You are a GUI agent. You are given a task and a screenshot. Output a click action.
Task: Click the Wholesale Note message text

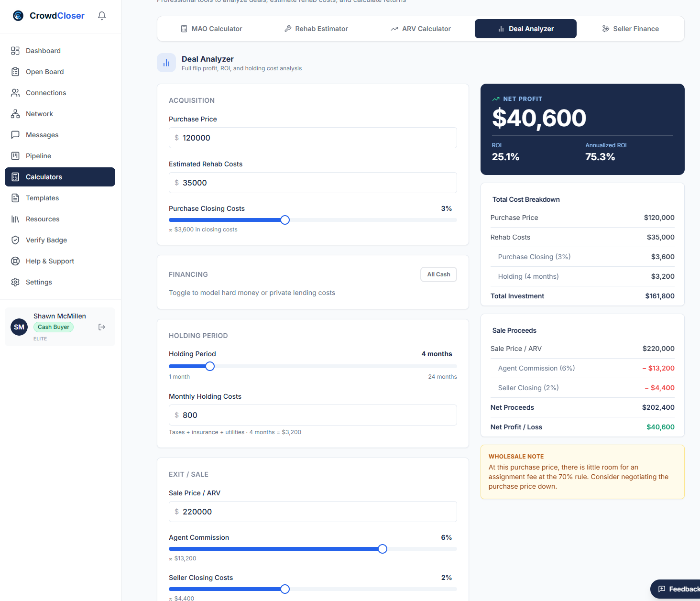point(579,477)
